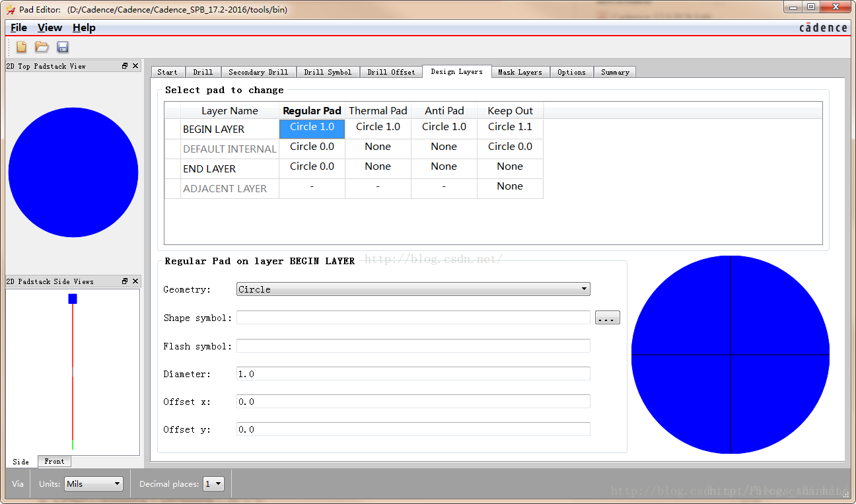Select the Front side view tab
Screen dimensions: 856x504
click(x=54, y=462)
